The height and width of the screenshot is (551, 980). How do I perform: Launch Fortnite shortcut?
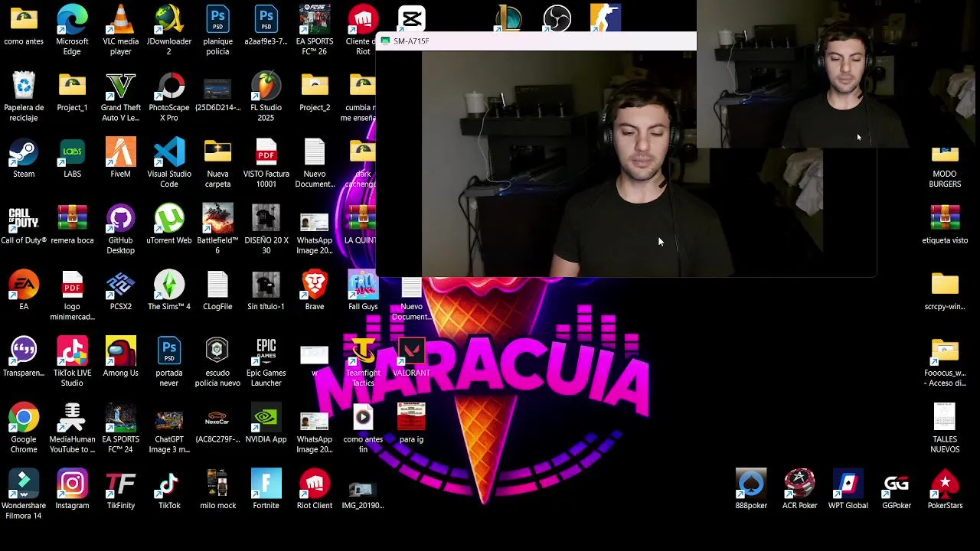coord(266,490)
